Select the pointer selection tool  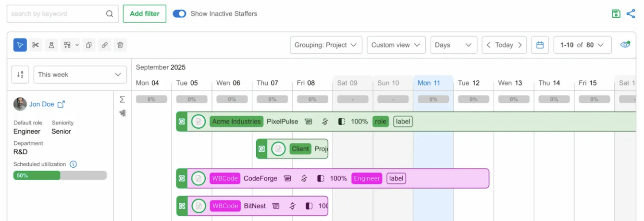(x=20, y=45)
